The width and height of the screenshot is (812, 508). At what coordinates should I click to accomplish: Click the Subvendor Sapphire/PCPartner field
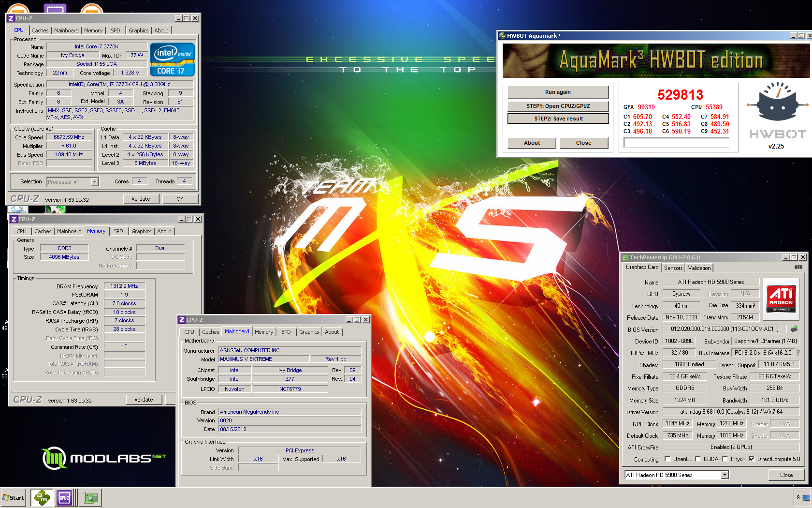pyautogui.click(x=765, y=341)
